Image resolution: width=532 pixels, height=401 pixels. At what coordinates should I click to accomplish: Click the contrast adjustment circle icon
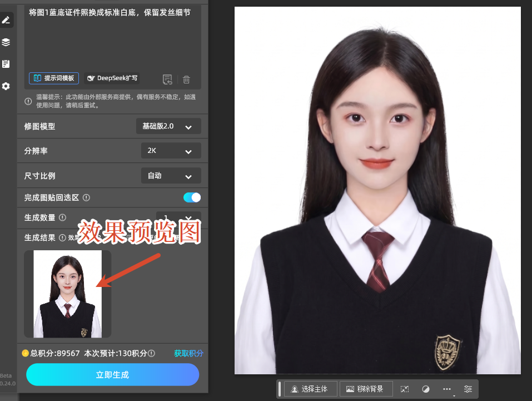click(425, 389)
